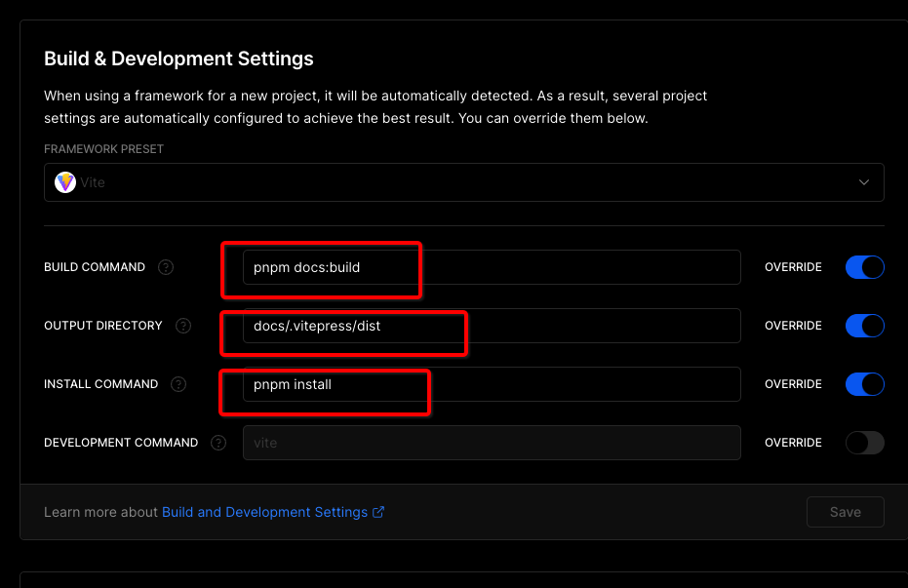
Task: Click the Build & Development Settings heading
Action: (178, 59)
